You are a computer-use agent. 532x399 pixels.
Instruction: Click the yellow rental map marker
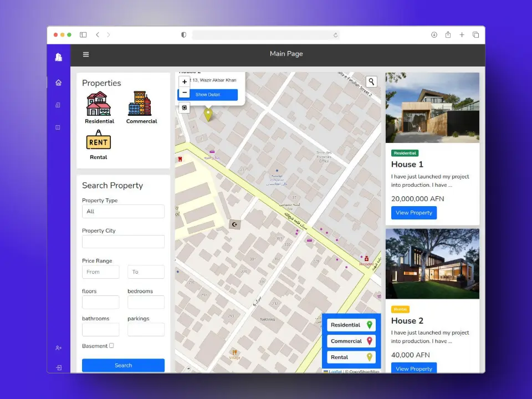pyautogui.click(x=208, y=114)
